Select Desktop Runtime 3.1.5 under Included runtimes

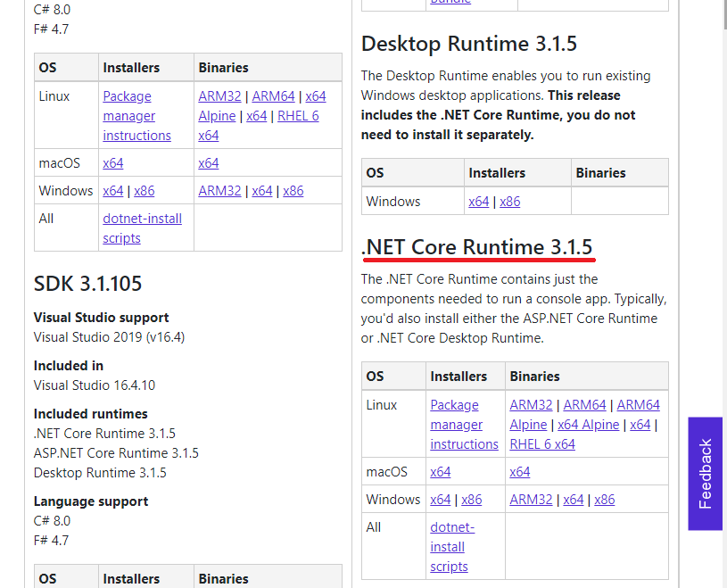pyautogui.click(x=100, y=473)
